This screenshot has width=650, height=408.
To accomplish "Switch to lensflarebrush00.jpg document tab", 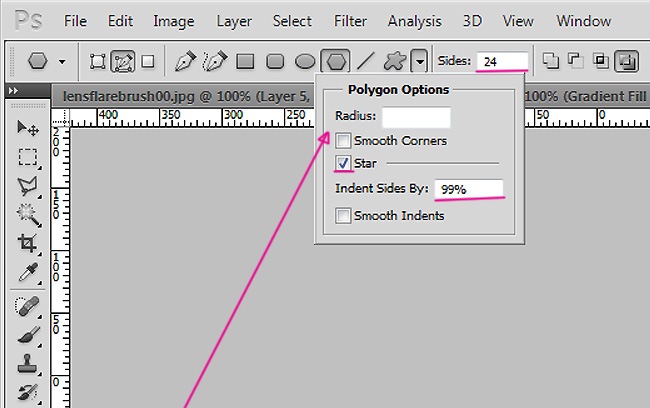I will [186, 96].
